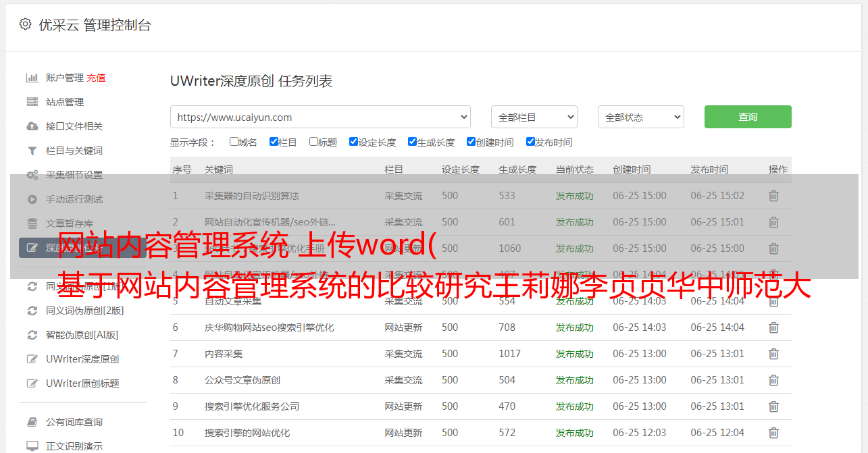Toggle the 标题 field checkbox

click(x=313, y=142)
